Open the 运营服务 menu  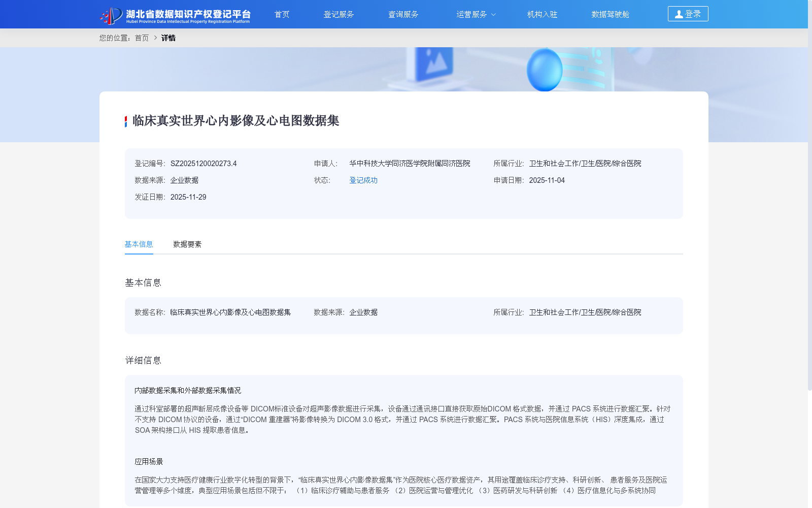471,14
